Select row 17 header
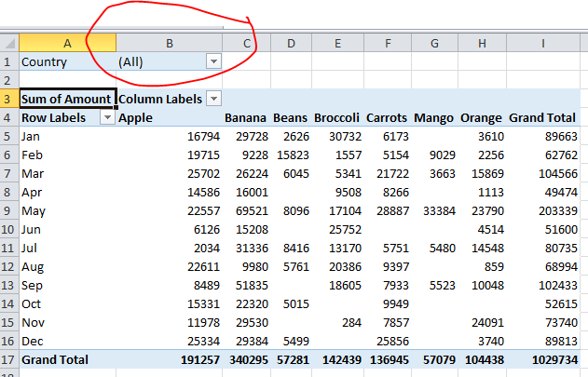The height and width of the screenshot is (377, 588). (x=9, y=359)
